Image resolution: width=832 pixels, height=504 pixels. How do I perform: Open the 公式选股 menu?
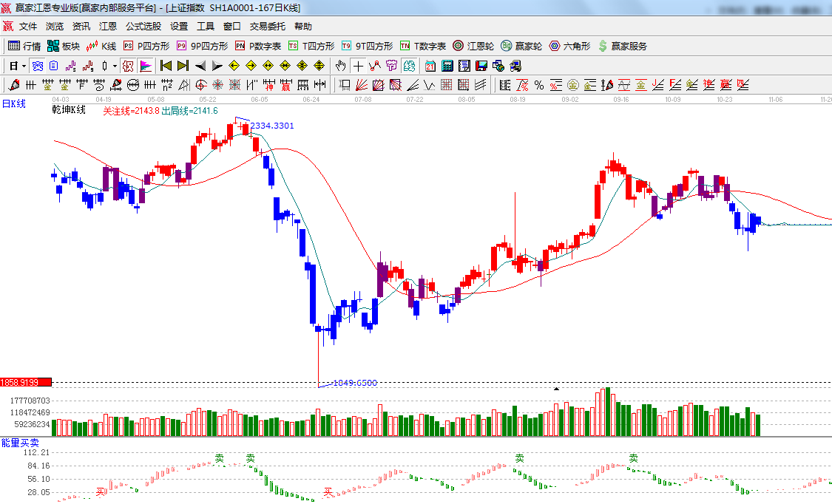(x=143, y=26)
